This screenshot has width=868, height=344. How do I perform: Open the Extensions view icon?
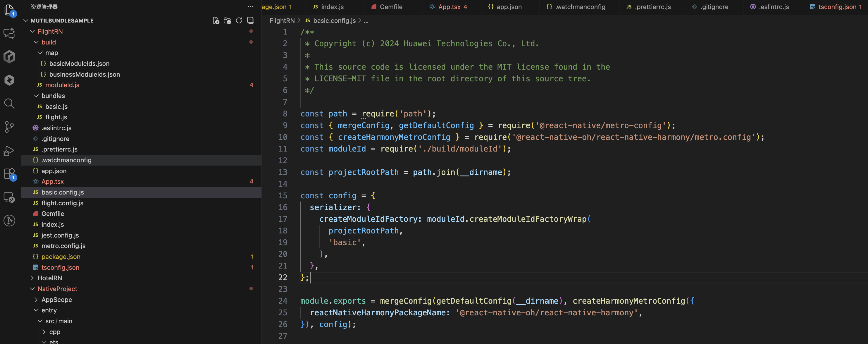coord(9,174)
